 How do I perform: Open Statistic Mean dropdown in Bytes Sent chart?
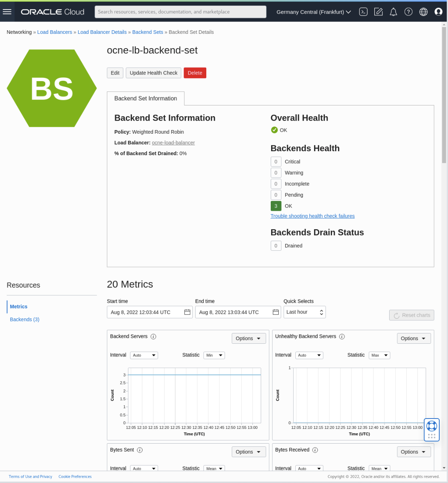tap(214, 468)
